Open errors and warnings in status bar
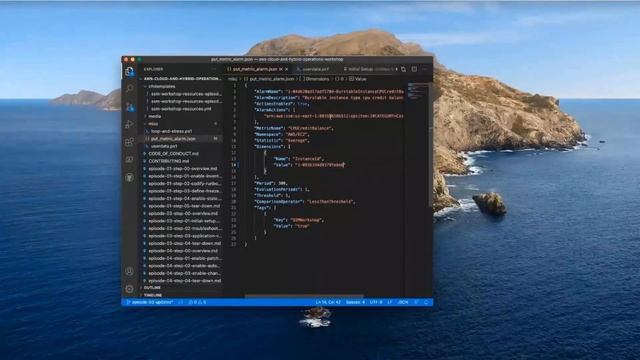 tap(198, 302)
